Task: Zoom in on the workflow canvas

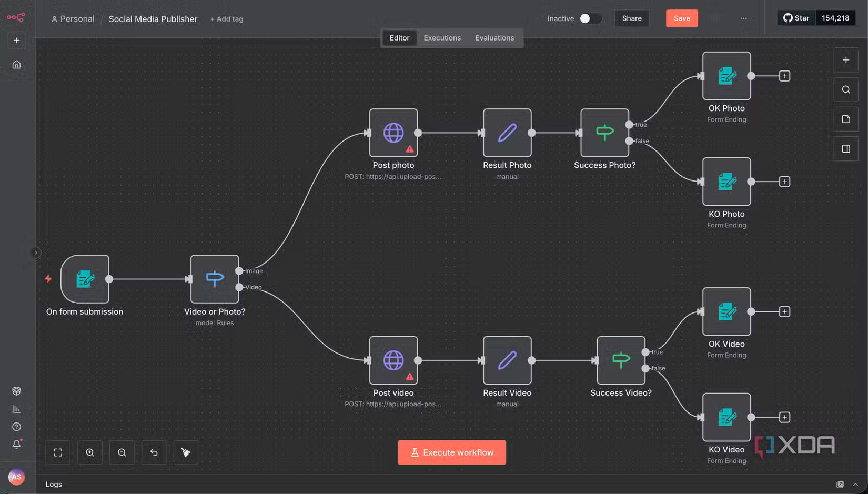Action: click(90, 452)
